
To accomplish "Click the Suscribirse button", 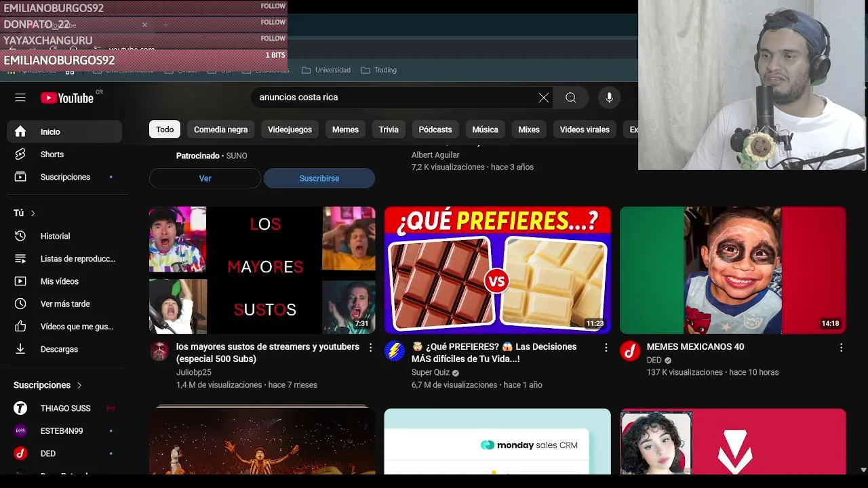I will point(319,178).
